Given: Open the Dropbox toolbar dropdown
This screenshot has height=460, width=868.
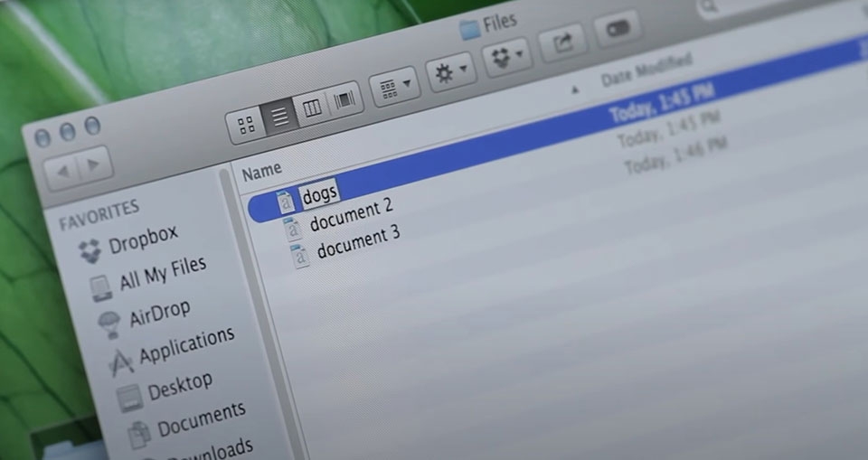Looking at the screenshot, I should (507, 57).
